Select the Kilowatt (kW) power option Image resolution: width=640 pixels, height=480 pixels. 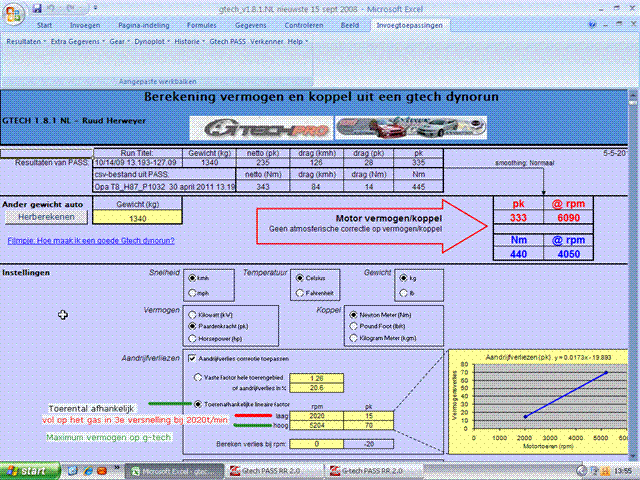click(192, 315)
